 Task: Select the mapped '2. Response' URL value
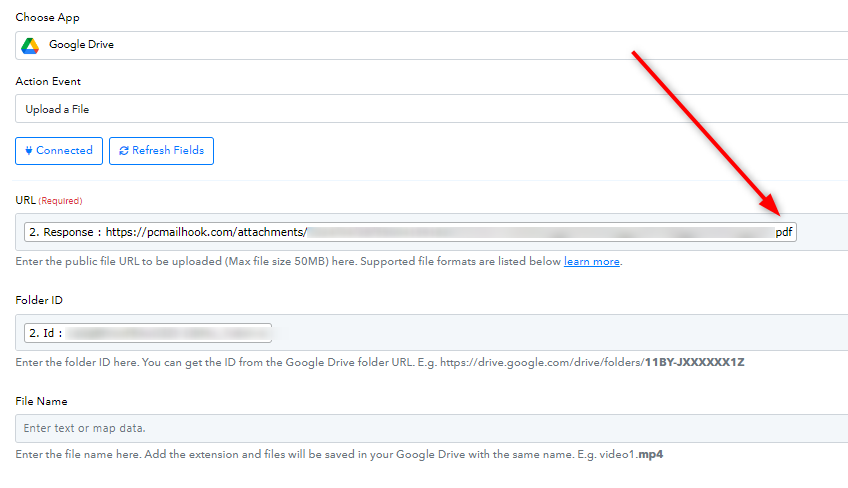410,232
